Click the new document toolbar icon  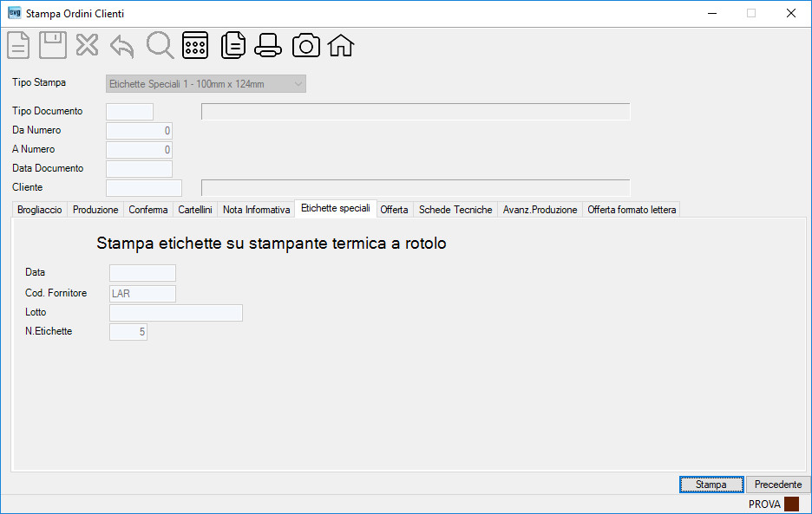[18, 45]
